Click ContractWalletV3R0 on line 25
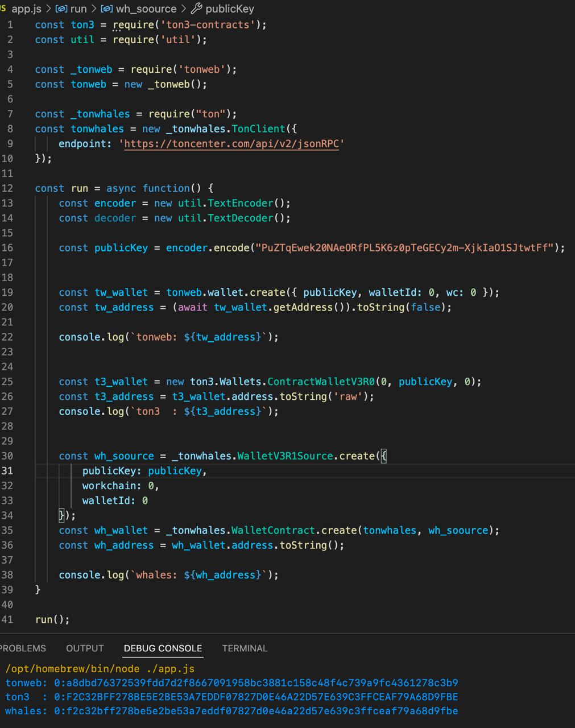Viewport: 575px width, 728px height. (321, 382)
